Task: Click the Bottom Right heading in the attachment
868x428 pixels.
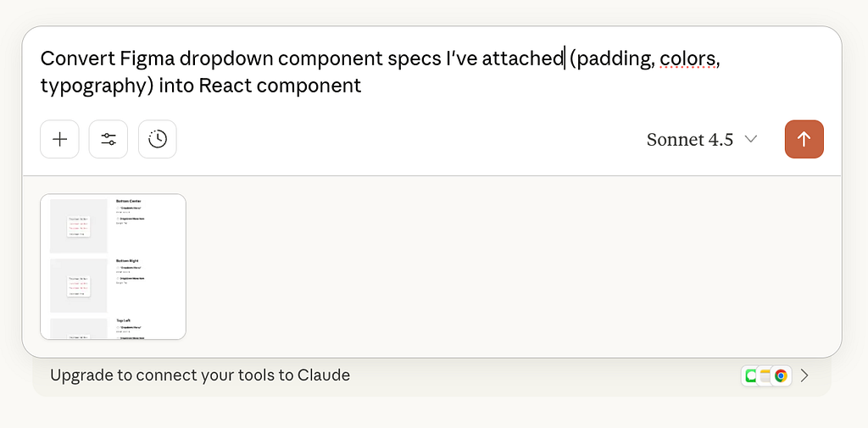Action: coord(128,261)
